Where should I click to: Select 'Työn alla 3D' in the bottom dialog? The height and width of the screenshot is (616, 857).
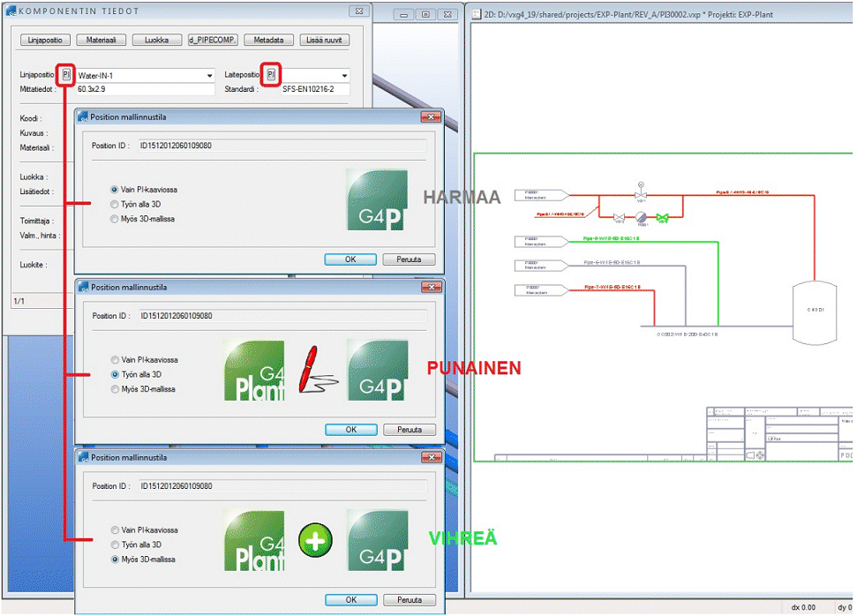115,545
